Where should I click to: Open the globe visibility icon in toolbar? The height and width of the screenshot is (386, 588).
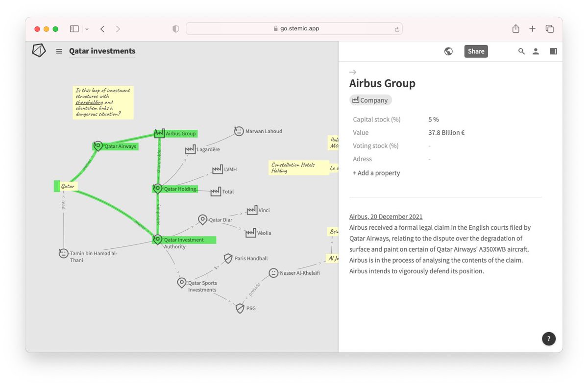(448, 51)
